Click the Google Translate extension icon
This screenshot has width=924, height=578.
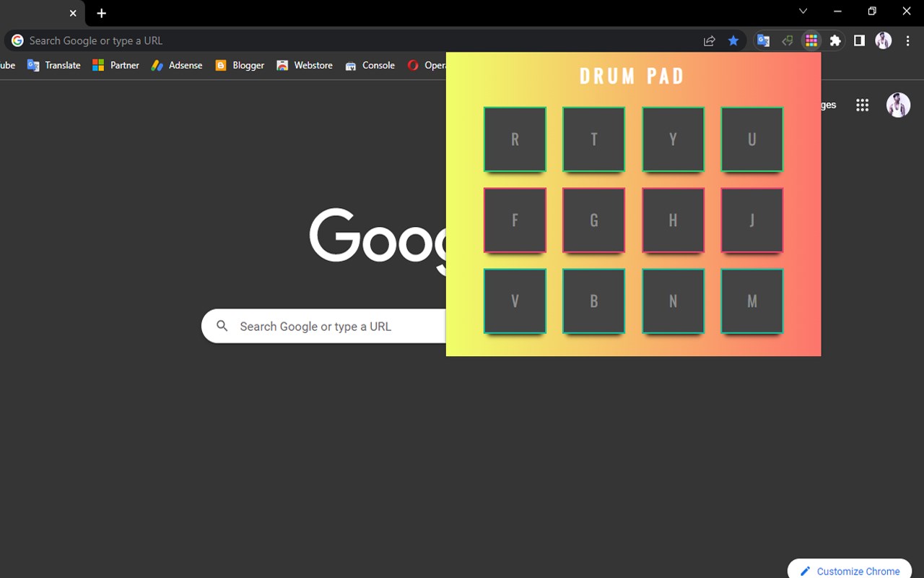point(763,40)
